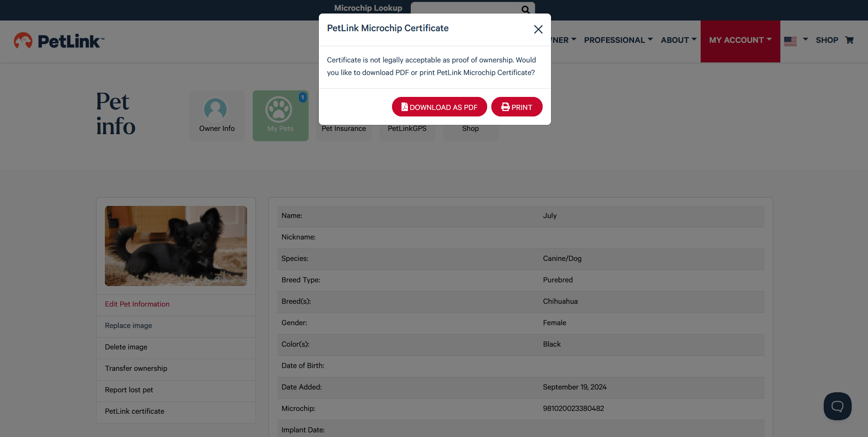Click the species value Canine/Dog
The image size is (868, 437).
[562, 259]
